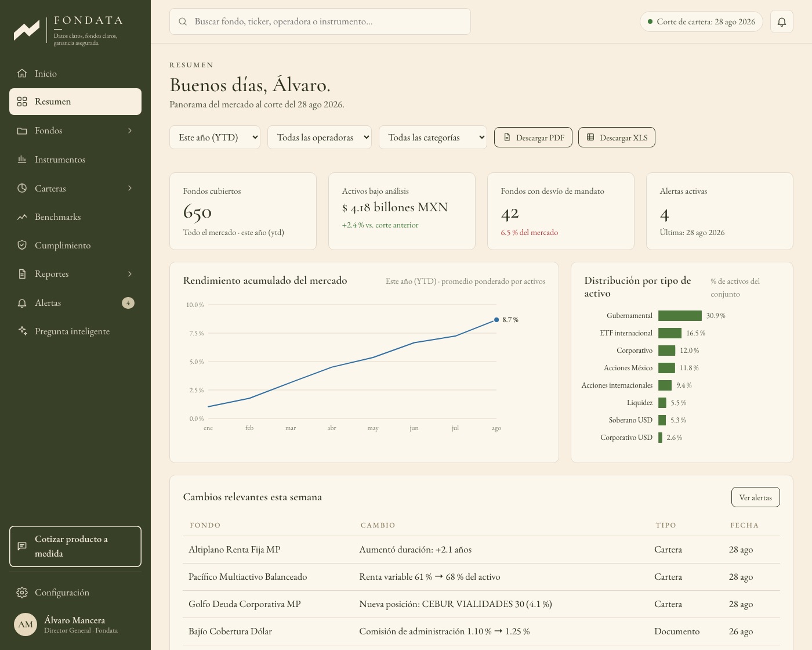Open the Todas las operadoras dropdown
This screenshot has height=650, width=812.
coord(320,138)
